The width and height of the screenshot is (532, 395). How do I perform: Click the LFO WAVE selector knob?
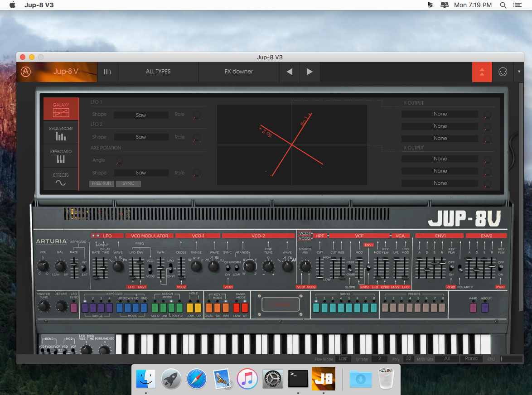click(x=118, y=266)
